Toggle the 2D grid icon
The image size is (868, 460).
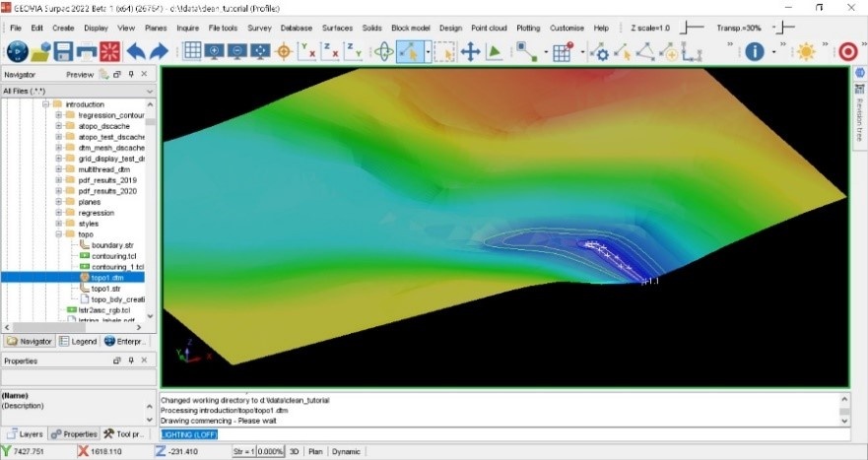(x=192, y=51)
